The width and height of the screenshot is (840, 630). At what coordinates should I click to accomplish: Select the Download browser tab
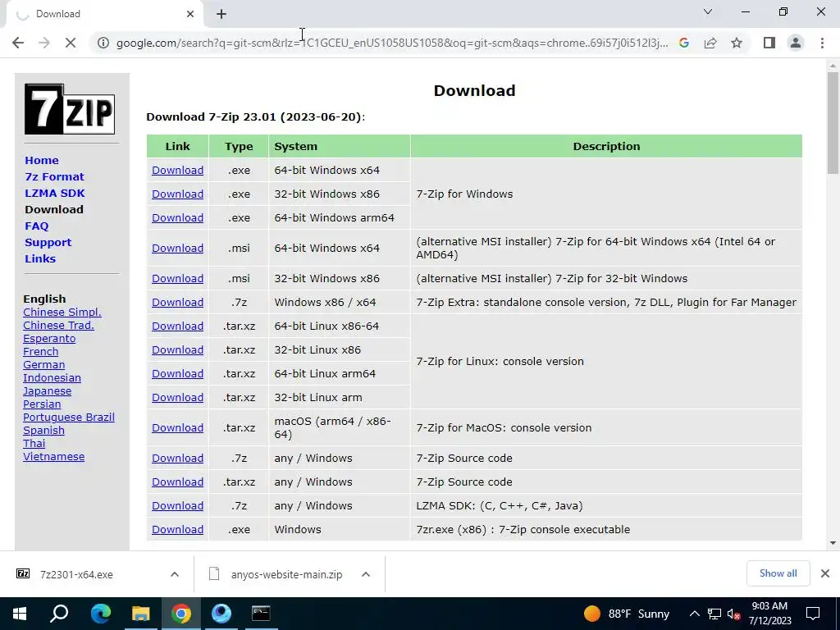tap(104, 14)
